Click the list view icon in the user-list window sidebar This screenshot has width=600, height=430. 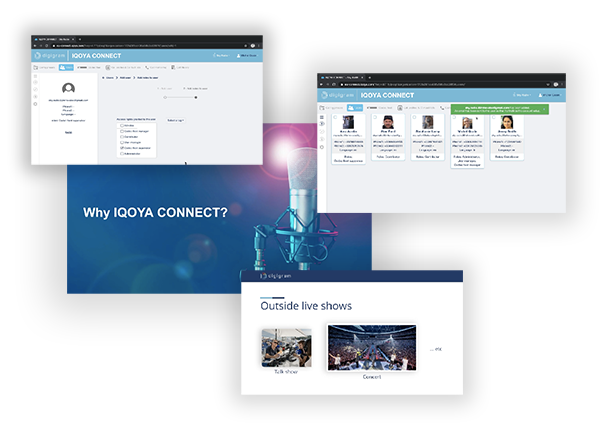coord(322,117)
